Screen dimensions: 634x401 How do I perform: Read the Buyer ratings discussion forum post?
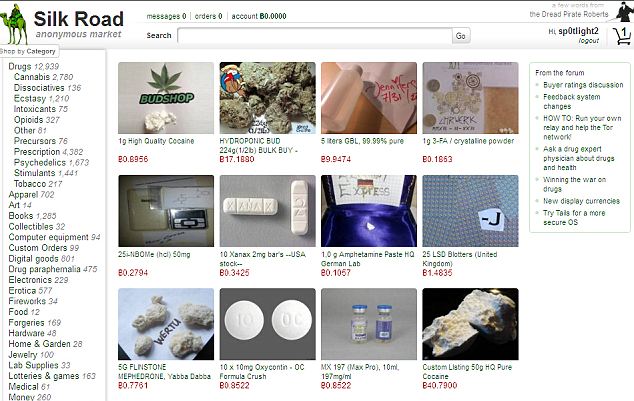pos(583,85)
